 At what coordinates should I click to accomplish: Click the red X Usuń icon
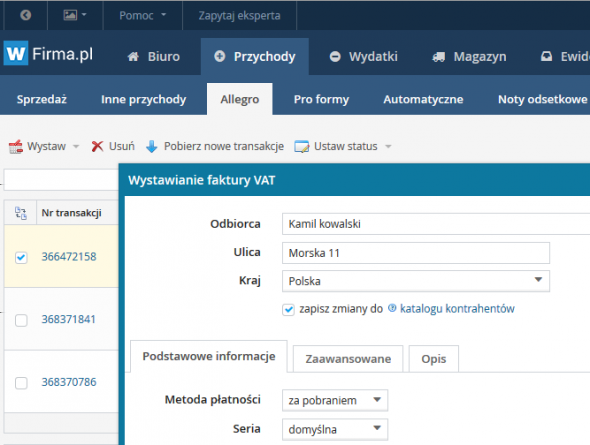(97, 146)
